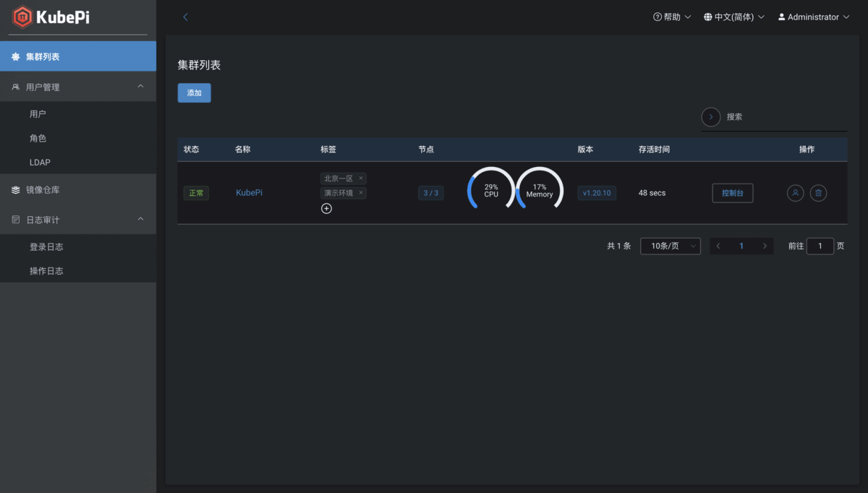Open the Administrator account dropdown
The image size is (868, 493).
tap(814, 17)
